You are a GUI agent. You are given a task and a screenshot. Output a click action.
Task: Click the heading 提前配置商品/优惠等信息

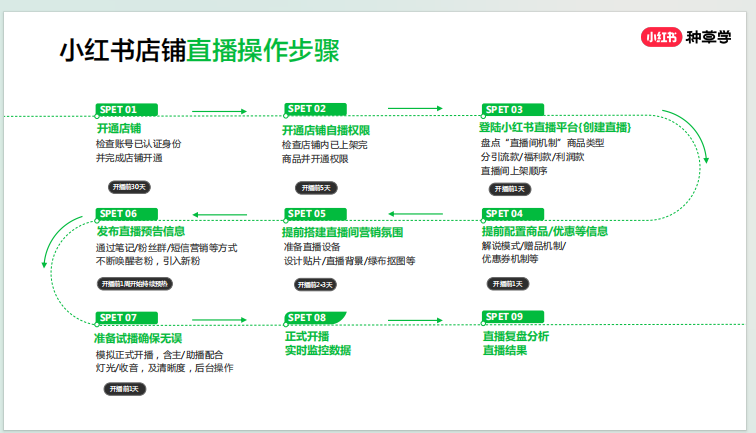click(x=545, y=231)
